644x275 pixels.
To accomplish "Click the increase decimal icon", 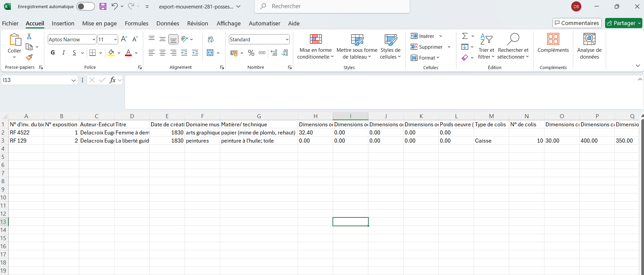I will 274,53.
